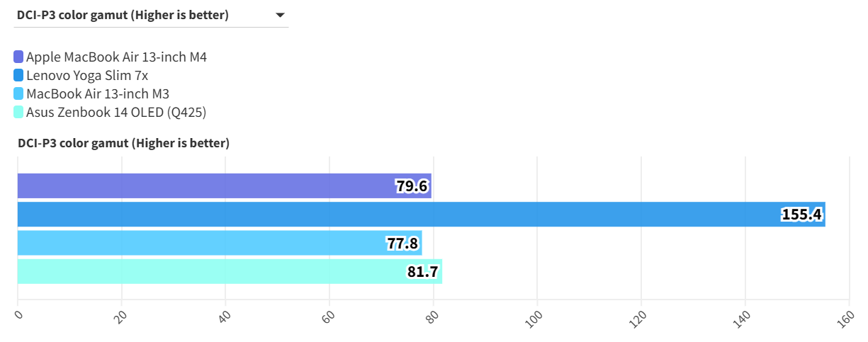Toggle Apple MacBook Air 13-inch M4 legend label
Image resolution: width=868 pixels, height=342 pixels.
click(x=116, y=57)
